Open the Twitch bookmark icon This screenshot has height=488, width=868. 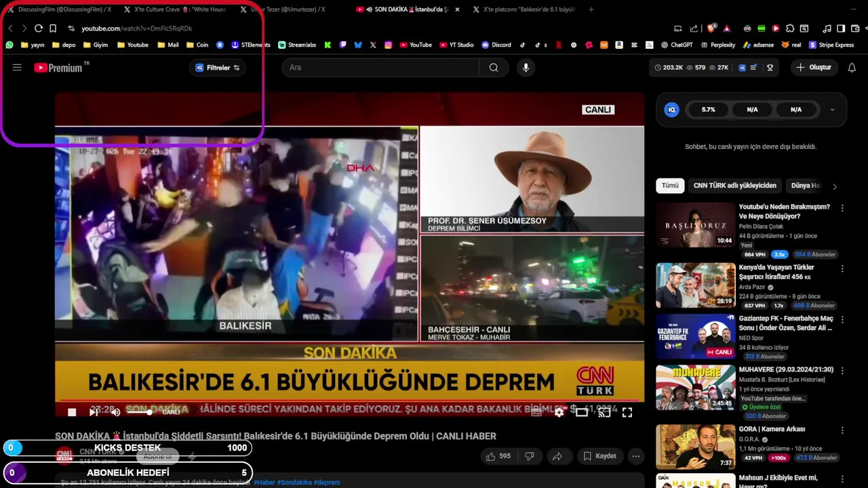click(x=342, y=45)
